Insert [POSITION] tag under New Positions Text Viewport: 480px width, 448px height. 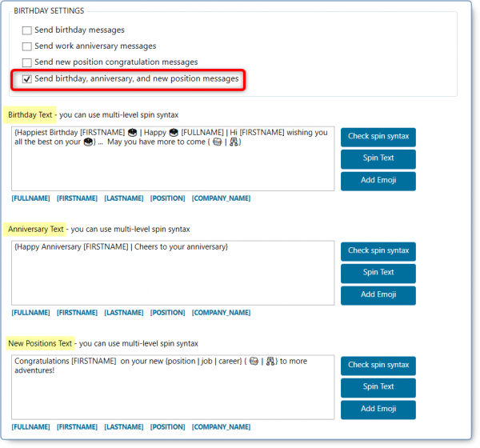167,427
